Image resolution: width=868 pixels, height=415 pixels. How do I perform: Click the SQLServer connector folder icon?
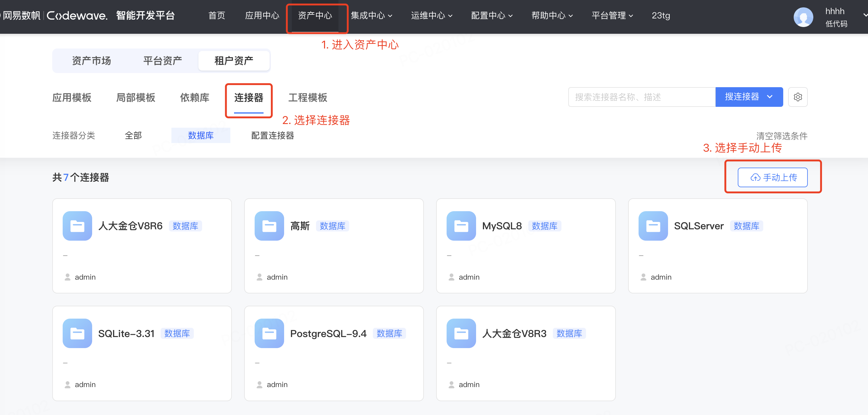(653, 226)
